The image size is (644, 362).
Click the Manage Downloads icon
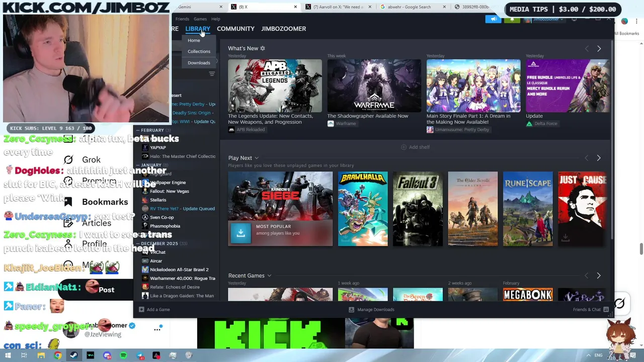pyautogui.click(x=351, y=310)
